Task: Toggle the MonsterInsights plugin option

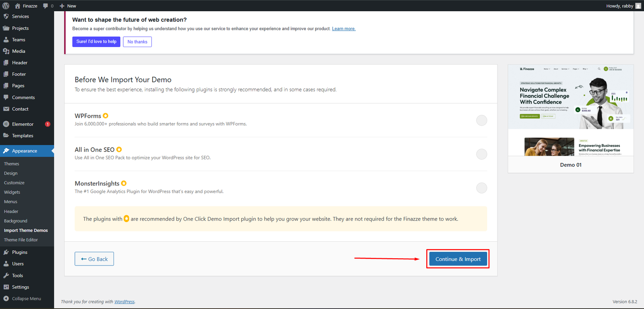Action: (x=481, y=188)
